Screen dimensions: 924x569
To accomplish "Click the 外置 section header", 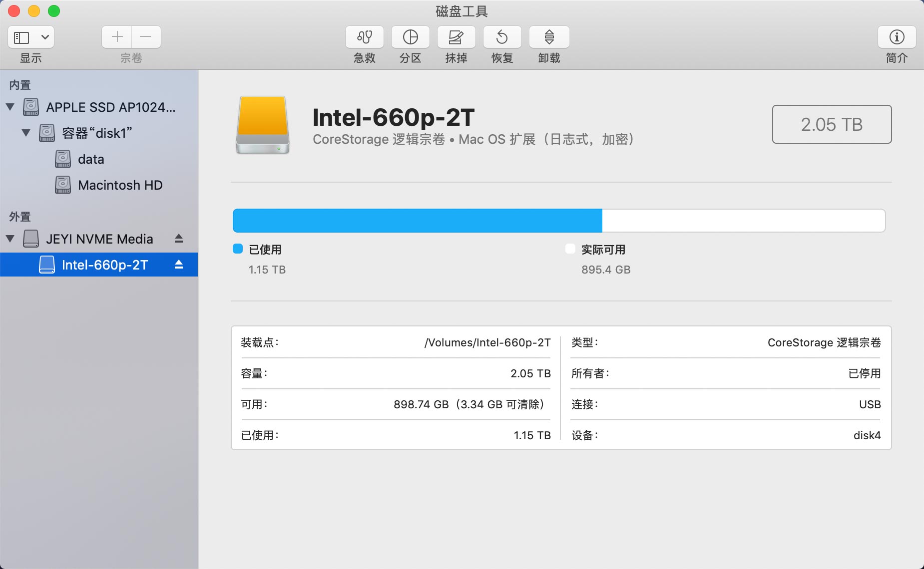I will click(20, 217).
